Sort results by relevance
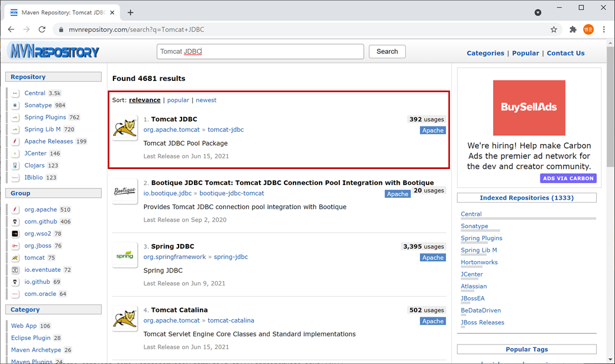This screenshot has width=615, height=364. coord(145,100)
